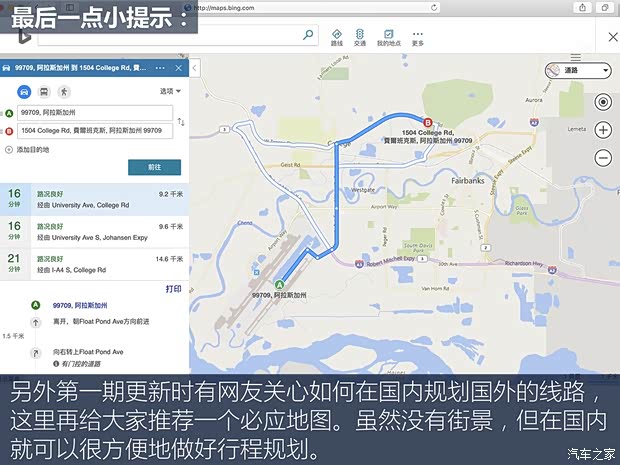
Task: Click the destination marker B on map
Action: coord(427,122)
